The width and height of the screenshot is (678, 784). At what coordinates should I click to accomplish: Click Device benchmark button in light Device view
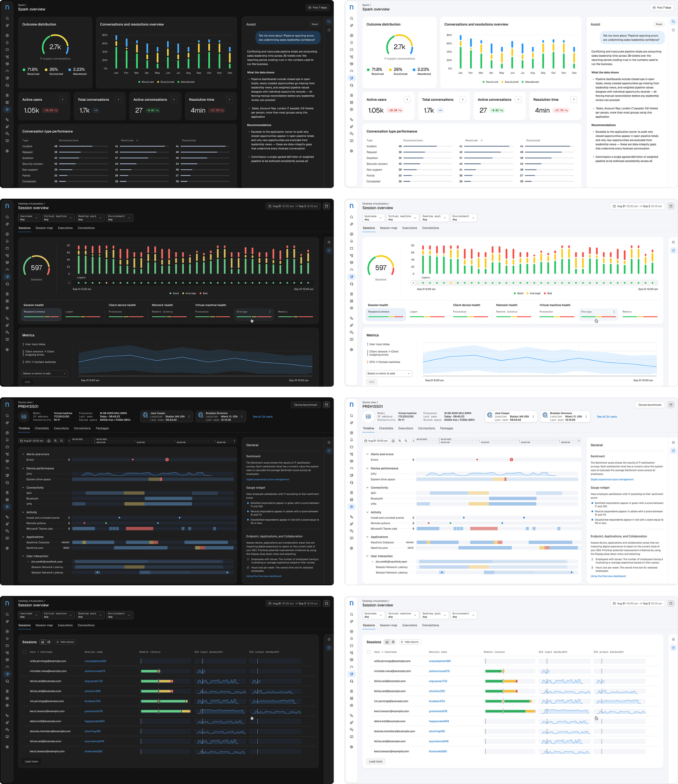pyautogui.click(x=650, y=405)
